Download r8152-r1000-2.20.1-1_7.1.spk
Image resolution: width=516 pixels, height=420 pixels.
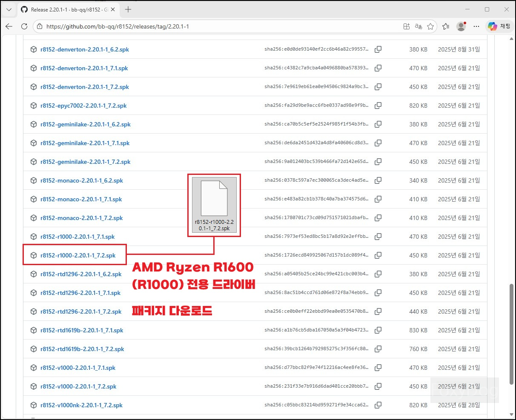(77, 237)
